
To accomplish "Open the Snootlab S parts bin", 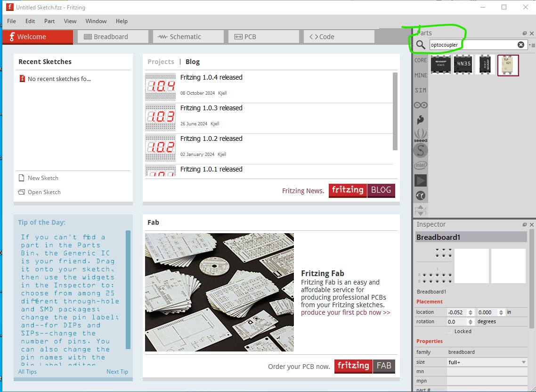I will pos(421,150).
